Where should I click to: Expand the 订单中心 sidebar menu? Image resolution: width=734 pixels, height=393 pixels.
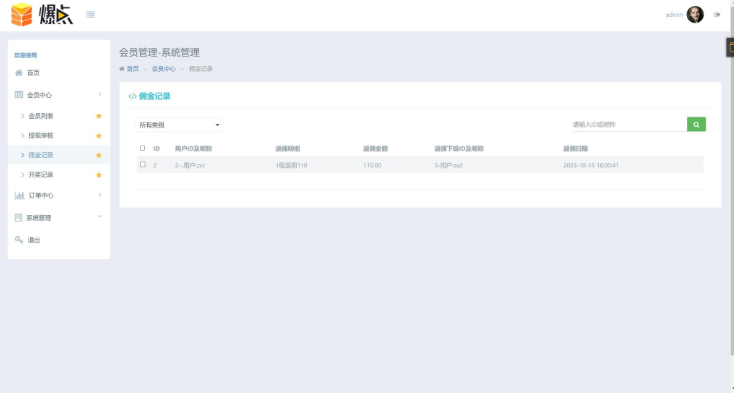click(x=59, y=196)
